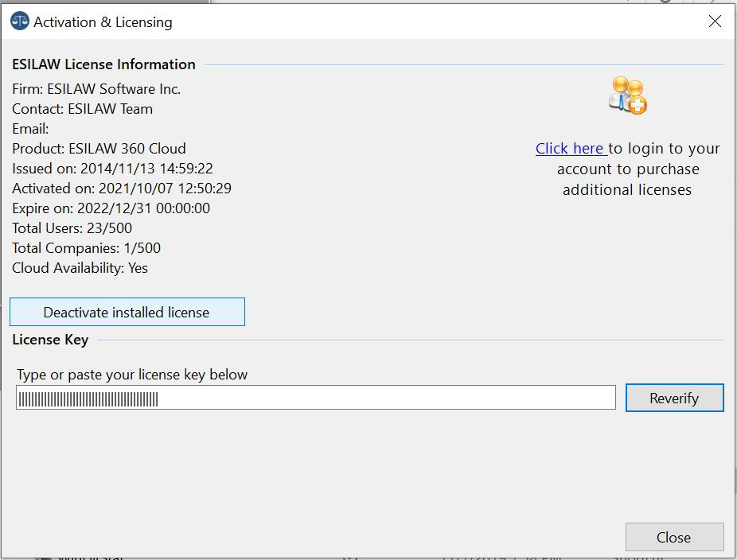The width and height of the screenshot is (737, 560).
Task: Select the 'Contact: ESILAW Team' line
Action: pos(82,109)
